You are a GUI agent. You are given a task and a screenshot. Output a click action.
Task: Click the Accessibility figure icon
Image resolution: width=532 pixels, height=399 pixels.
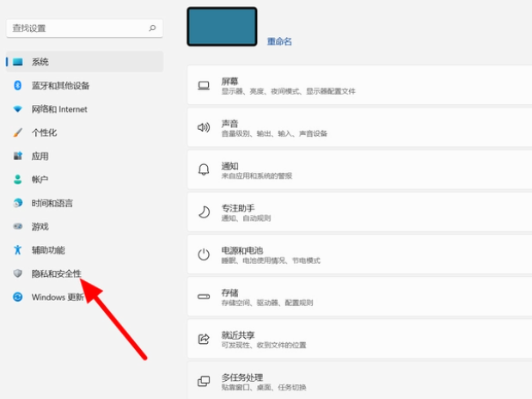17,250
